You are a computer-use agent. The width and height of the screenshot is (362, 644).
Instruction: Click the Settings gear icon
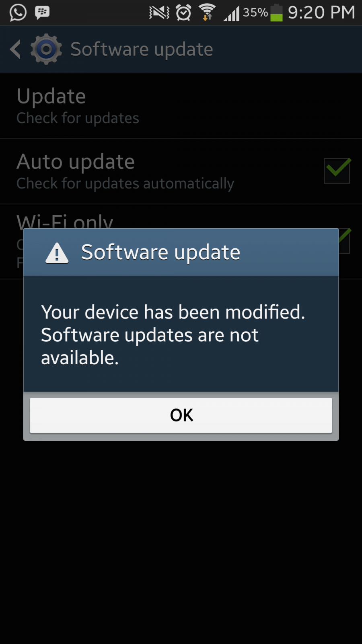click(x=46, y=49)
